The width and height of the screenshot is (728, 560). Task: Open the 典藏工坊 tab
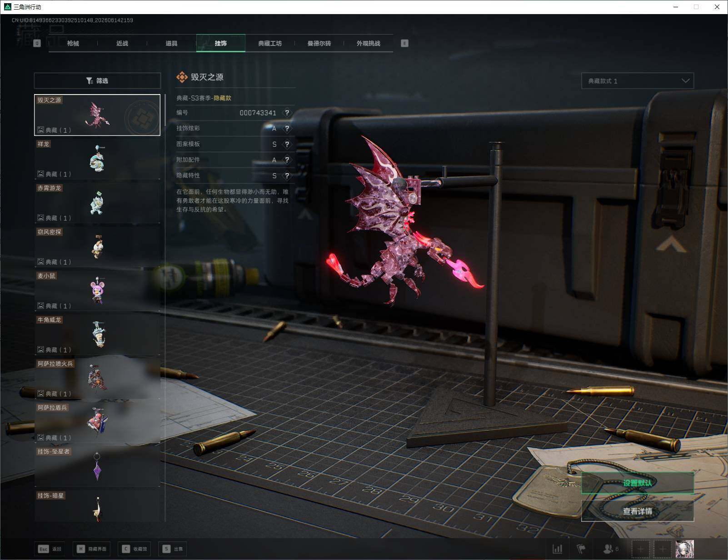click(x=270, y=43)
